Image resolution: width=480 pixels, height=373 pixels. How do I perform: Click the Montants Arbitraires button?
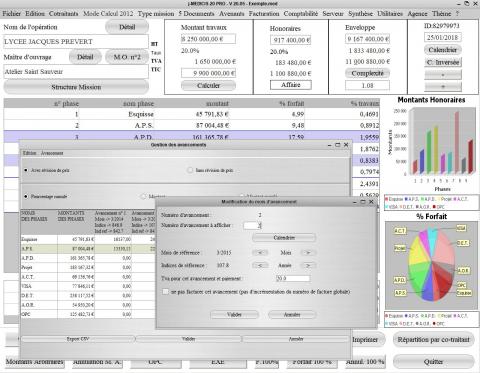(34, 362)
